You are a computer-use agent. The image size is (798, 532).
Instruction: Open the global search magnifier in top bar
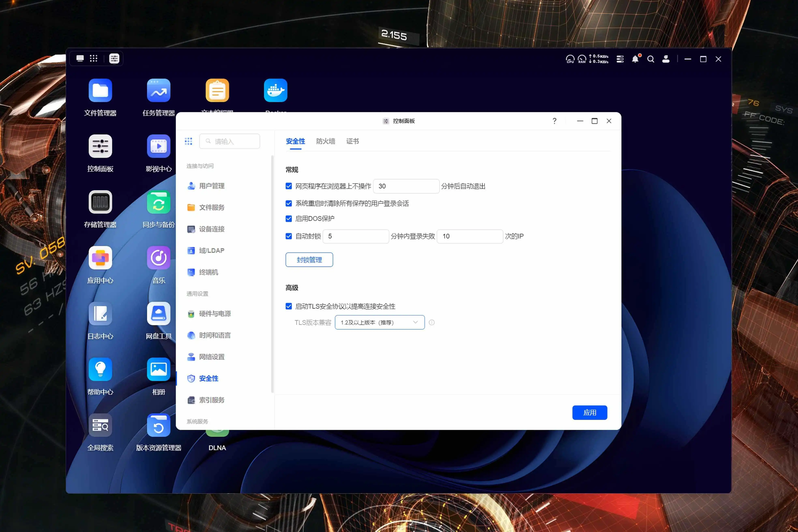pos(650,59)
